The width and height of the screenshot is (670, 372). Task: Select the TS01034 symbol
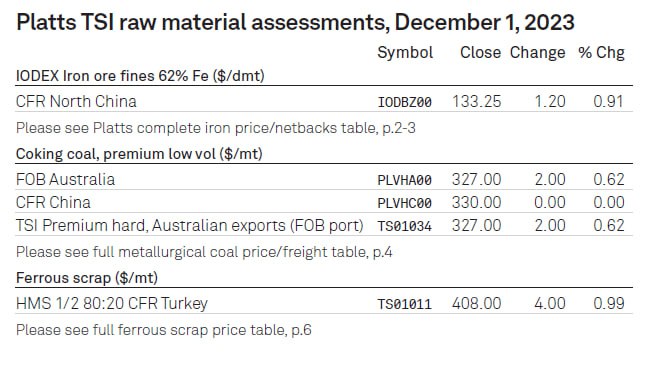point(404,226)
